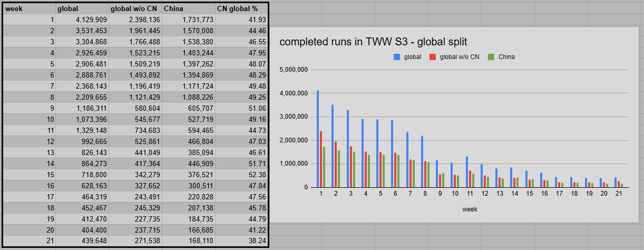
Task: Click the cell showing 52.38 percent
Action: [x=241, y=175]
